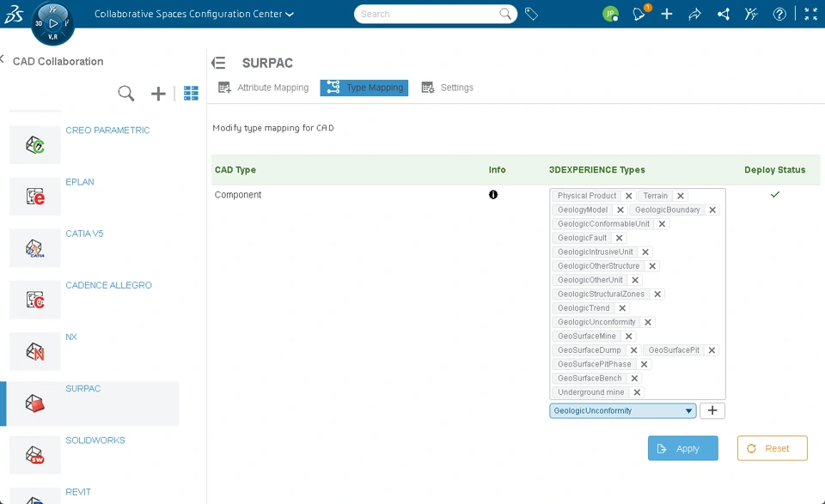
Task: Open the tools icon in top bar
Action: [x=751, y=15]
